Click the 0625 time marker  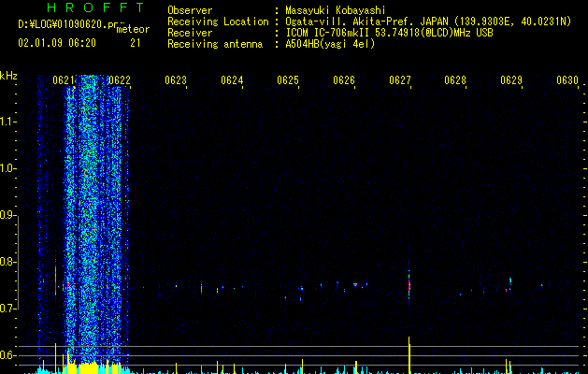[x=288, y=79]
